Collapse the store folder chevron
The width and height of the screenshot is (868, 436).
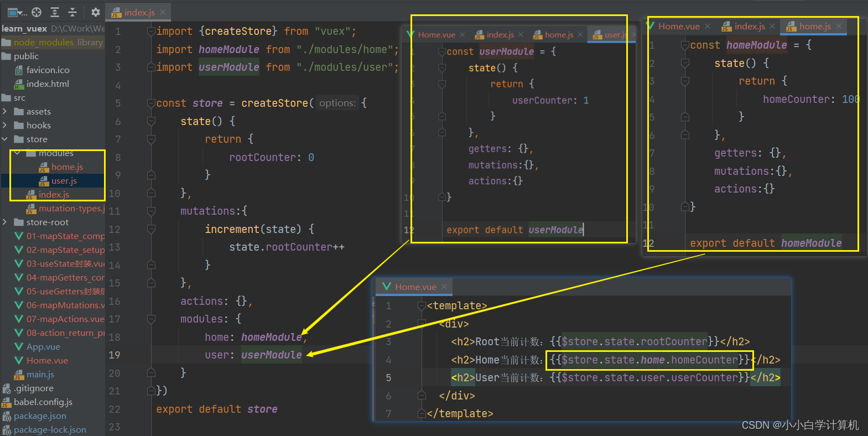(x=5, y=139)
